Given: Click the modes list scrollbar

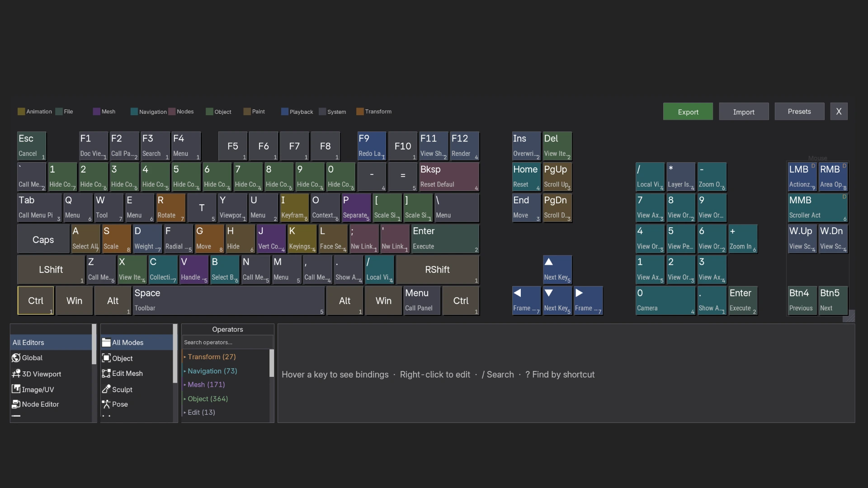Looking at the screenshot, I should (x=175, y=353).
